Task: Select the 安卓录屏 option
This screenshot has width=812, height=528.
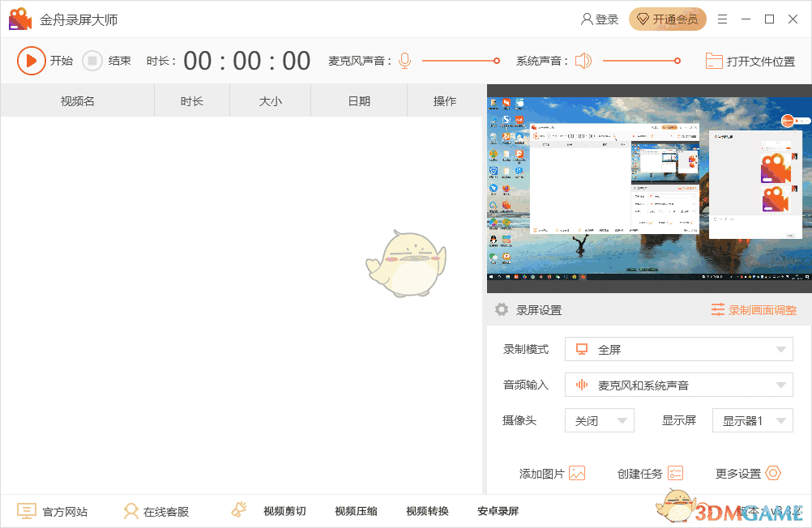Action: pyautogui.click(x=498, y=510)
